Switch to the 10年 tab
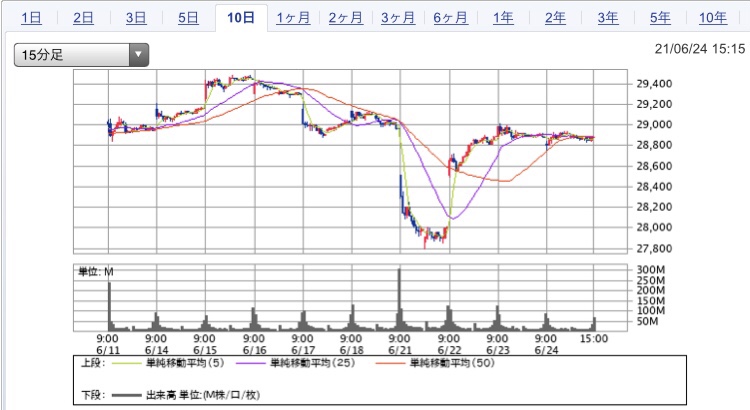 pos(713,18)
